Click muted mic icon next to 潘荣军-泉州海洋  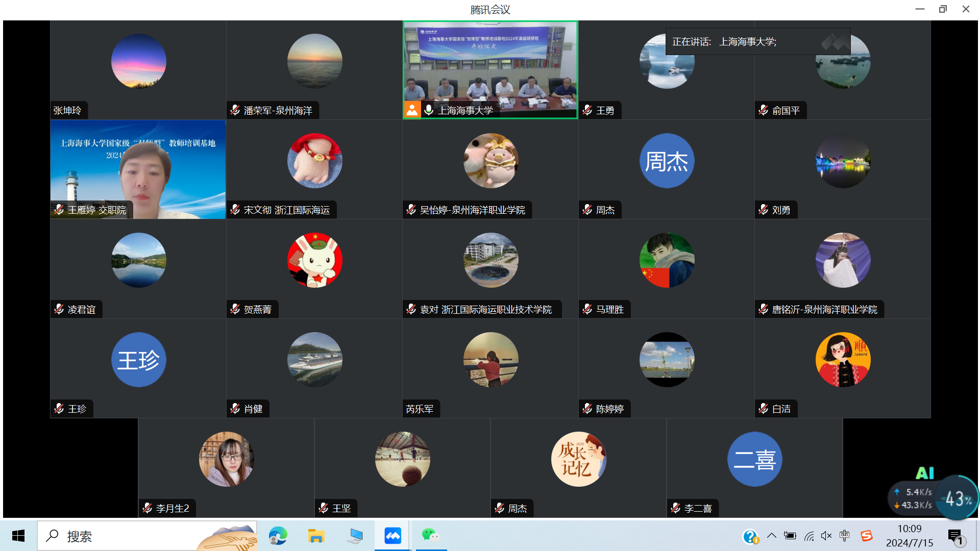click(235, 110)
